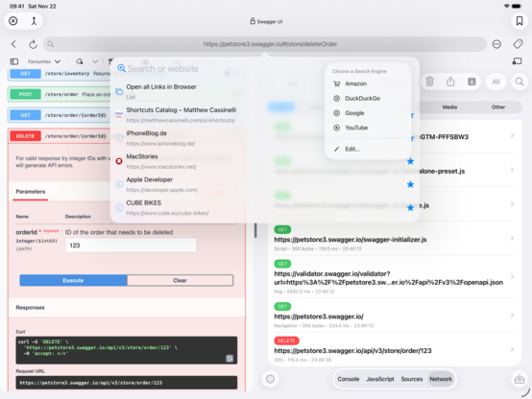Open the swagger-initializer.js request row

[x=395, y=239]
